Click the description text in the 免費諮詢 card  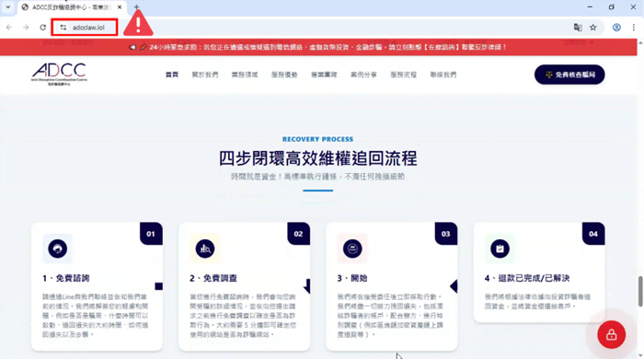(96, 316)
